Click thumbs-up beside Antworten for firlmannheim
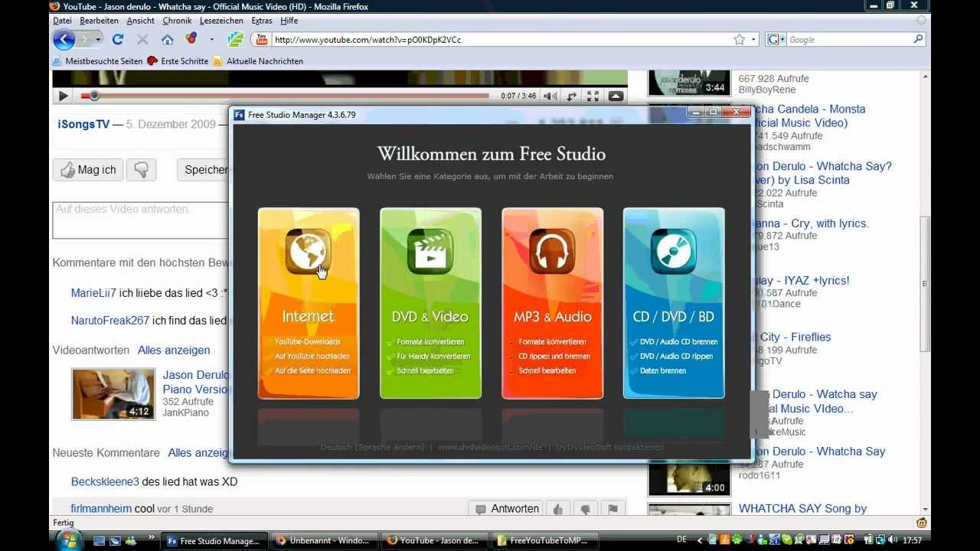The height and width of the screenshot is (551, 980). click(558, 509)
